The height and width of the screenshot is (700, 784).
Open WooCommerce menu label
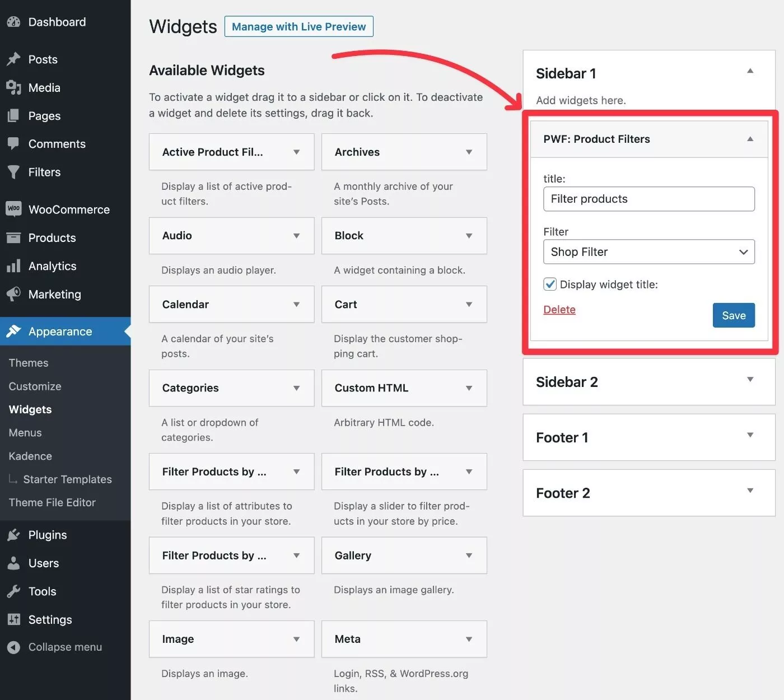point(69,209)
